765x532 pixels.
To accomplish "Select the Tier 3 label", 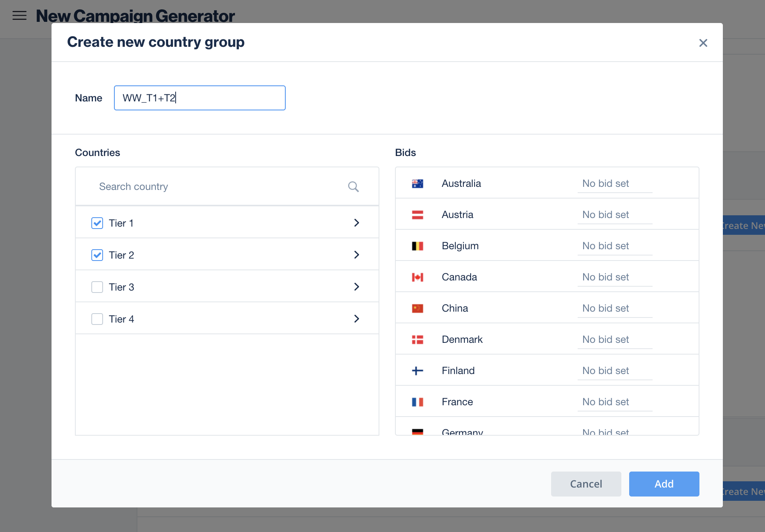I will point(121,287).
